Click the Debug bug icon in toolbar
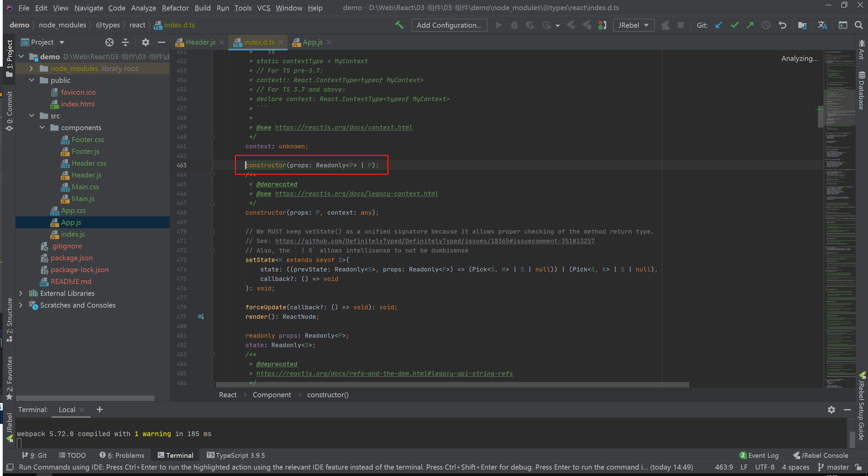This screenshot has height=476, width=868. [514, 25]
